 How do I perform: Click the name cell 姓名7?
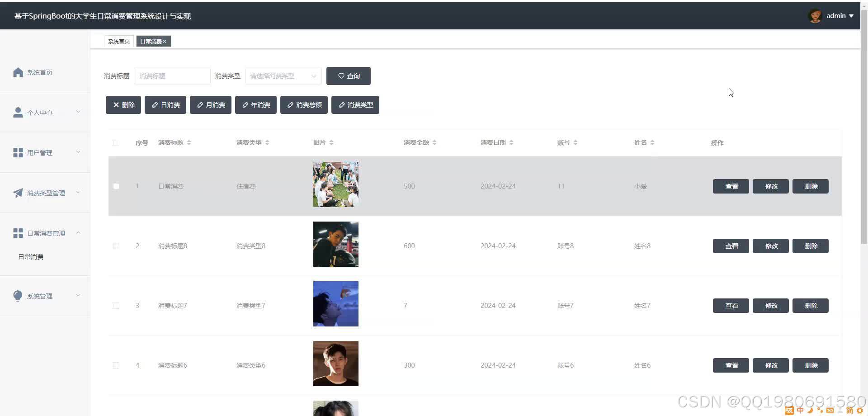point(642,306)
